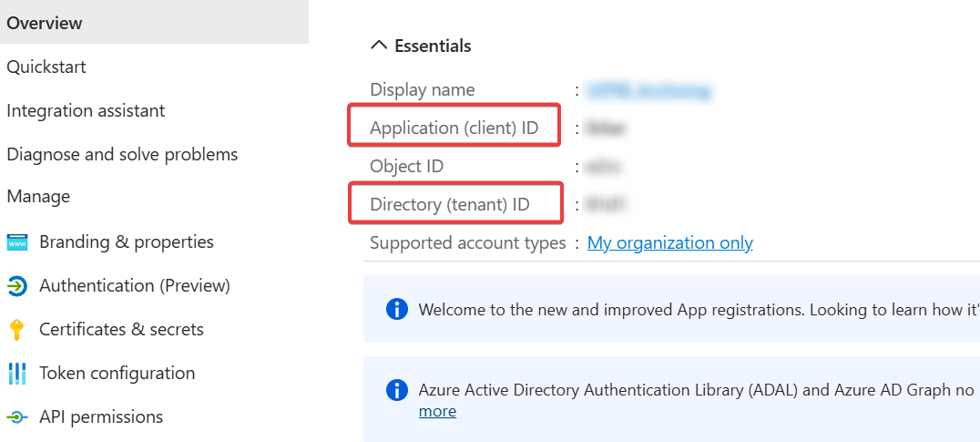Click the more link in ADAL notice
Viewport: 980px width, 442px height.
pos(437,411)
